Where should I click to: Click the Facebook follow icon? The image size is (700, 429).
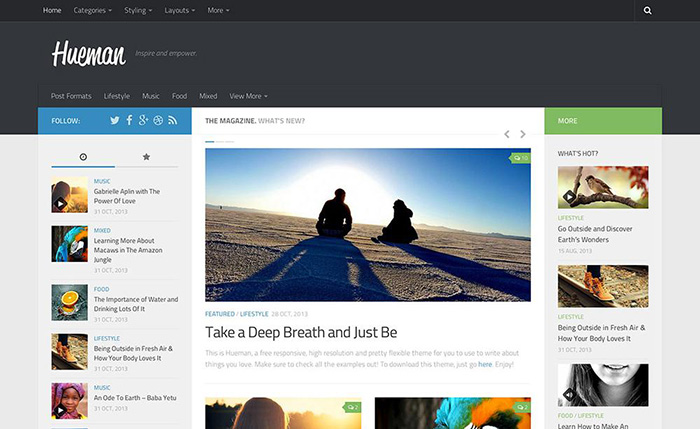[129, 121]
